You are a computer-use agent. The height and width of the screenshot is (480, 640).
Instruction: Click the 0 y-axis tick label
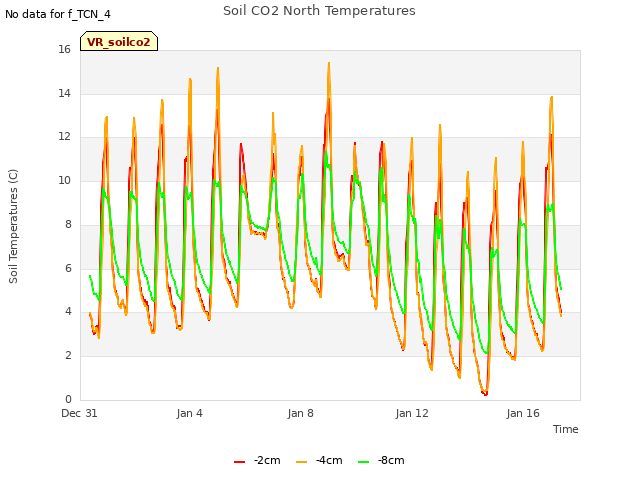tap(68, 399)
